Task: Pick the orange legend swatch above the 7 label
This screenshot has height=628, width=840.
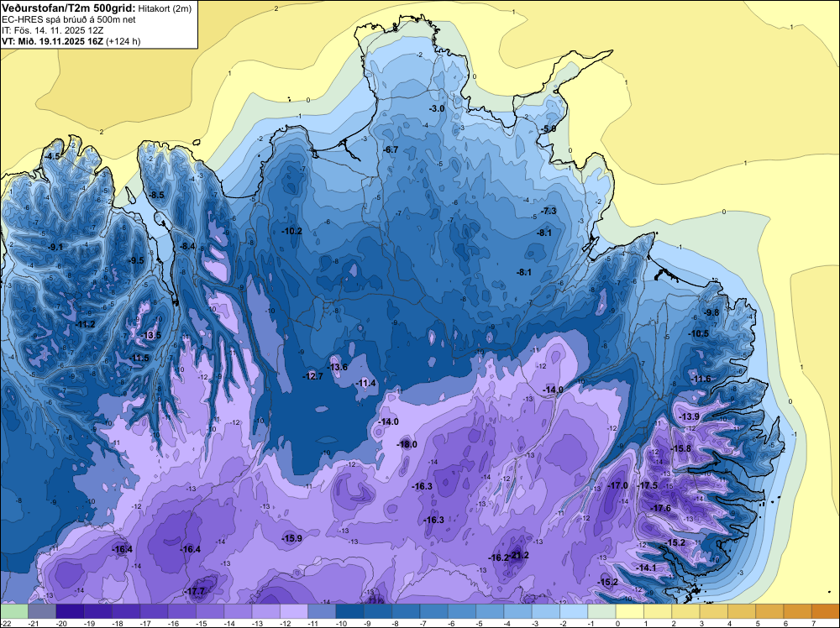Action: tap(826, 611)
